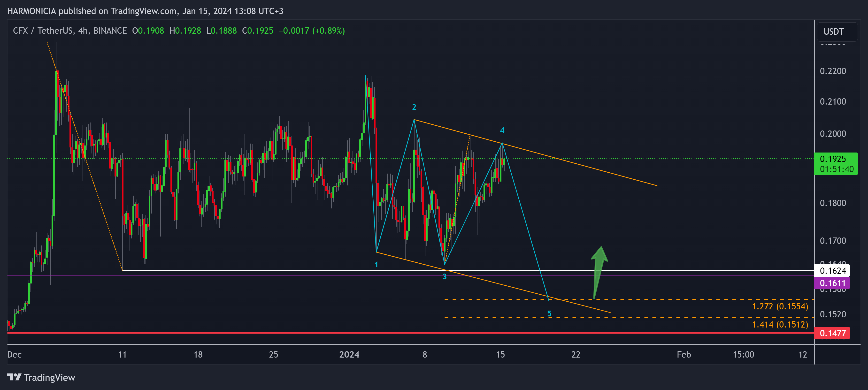Image resolution: width=868 pixels, height=390 pixels.
Task: Click the 22 date label on time axis
Action: 576,355
